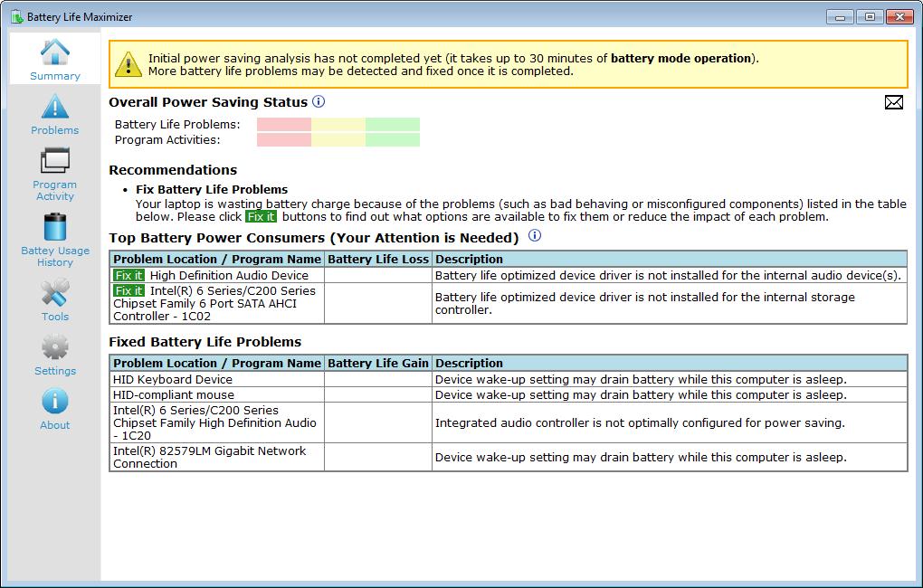This screenshot has height=588, width=923.
Task: Select the Battey Usage History label
Action: coord(54,256)
